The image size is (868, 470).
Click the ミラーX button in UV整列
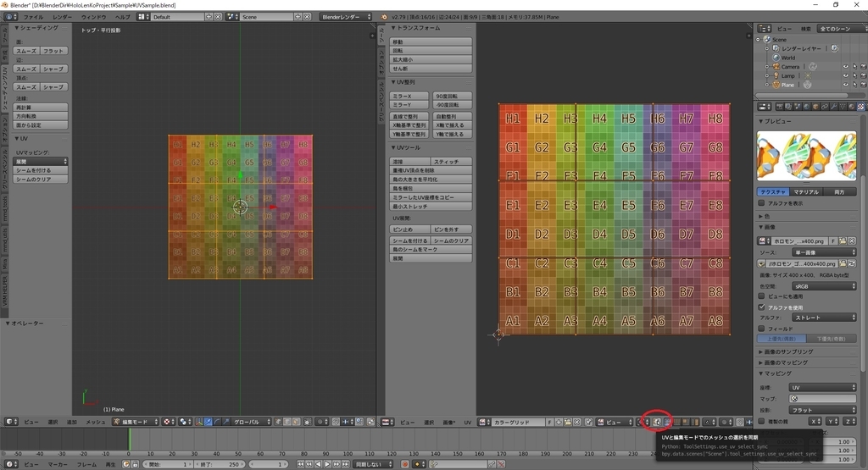coord(409,97)
